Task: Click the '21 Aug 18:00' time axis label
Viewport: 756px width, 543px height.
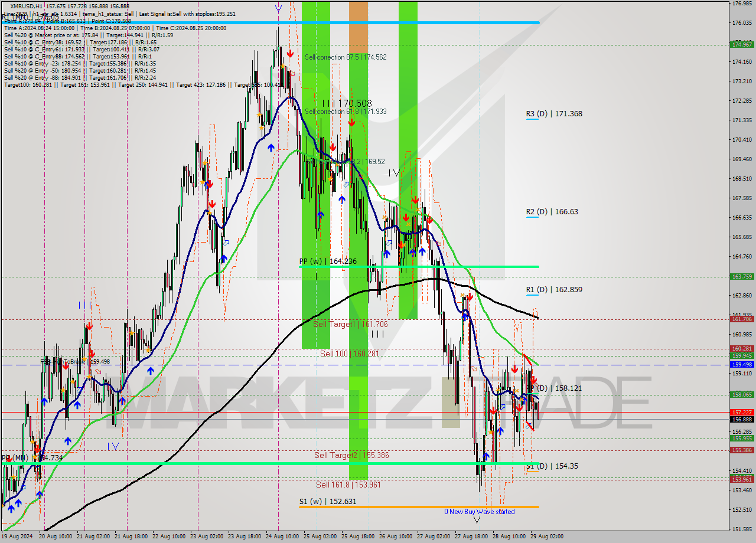Action: click(132, 537)
